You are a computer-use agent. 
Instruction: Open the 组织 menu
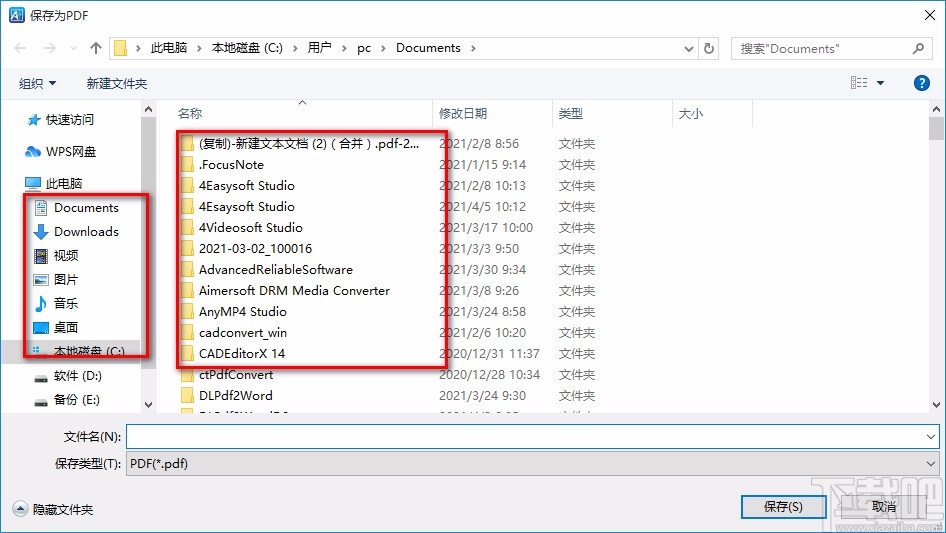37,83
